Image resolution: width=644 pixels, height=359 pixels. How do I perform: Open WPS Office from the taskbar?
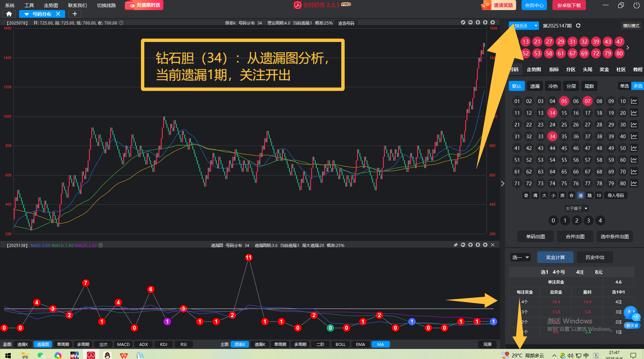[x=124, y=355]
